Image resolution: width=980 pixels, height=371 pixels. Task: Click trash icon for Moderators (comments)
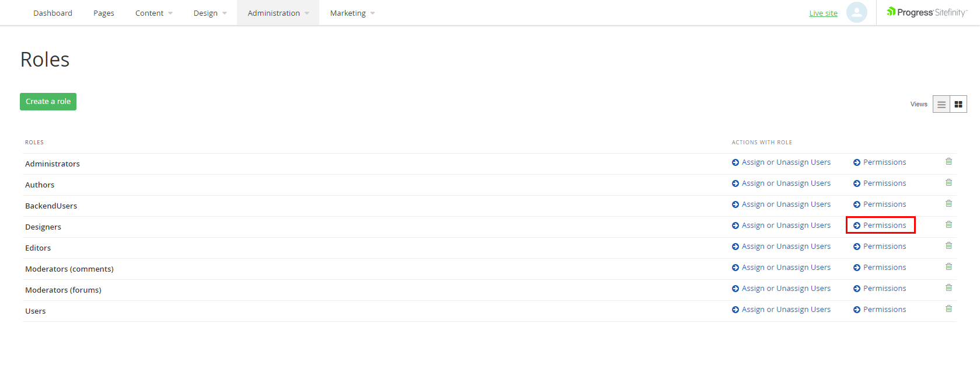[948, 266]
